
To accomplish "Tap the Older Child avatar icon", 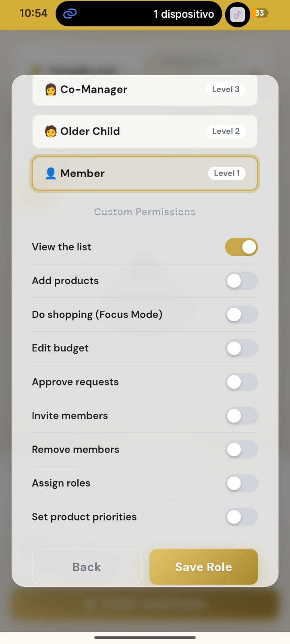I will click(51, 131).
